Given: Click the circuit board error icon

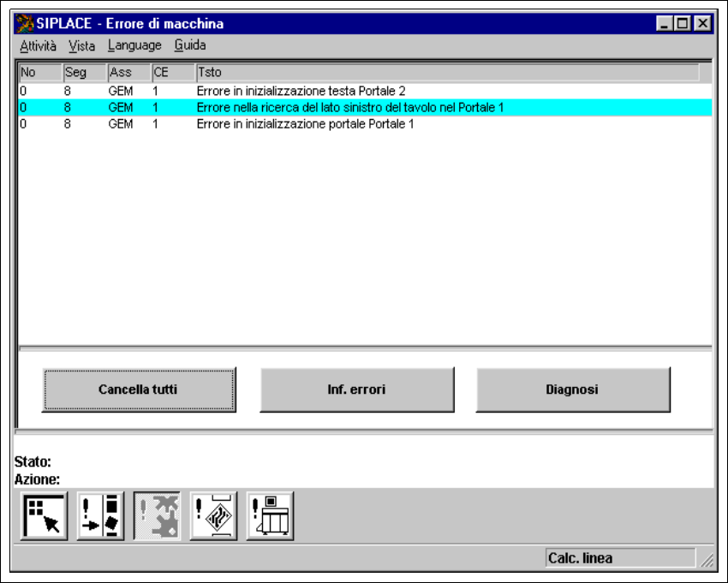Looking at the screenshot, I should [213, 515].
